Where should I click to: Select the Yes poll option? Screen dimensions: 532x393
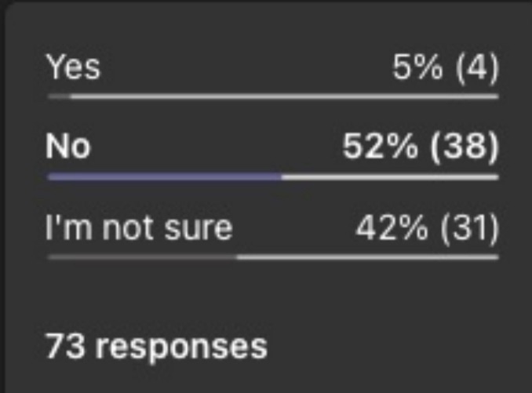(74, 68)
